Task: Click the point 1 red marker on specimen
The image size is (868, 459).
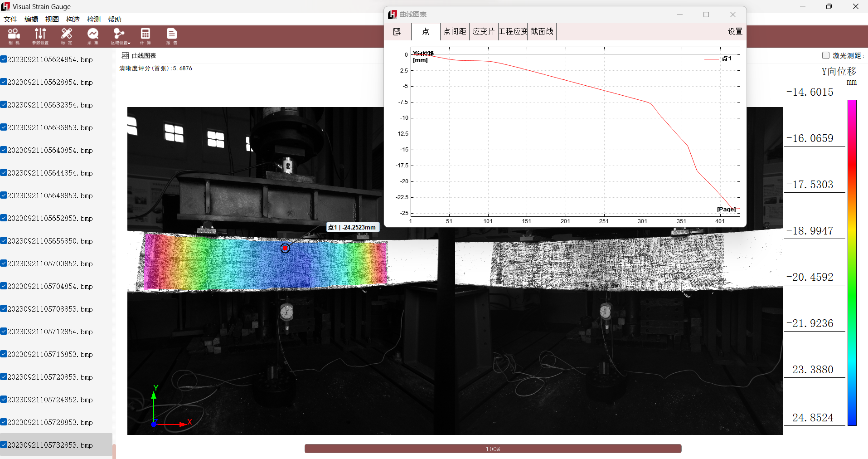Action: tap(285, 248)
